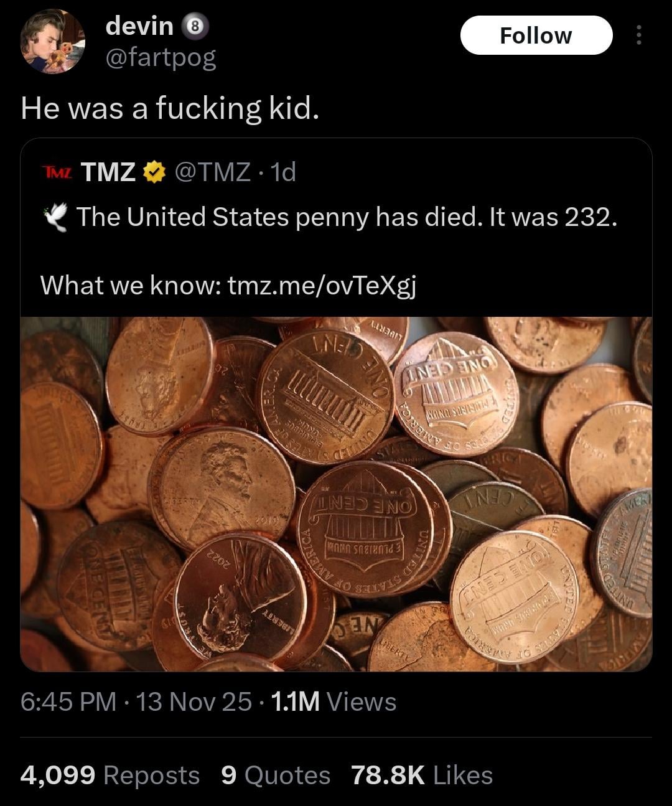Click the TMZ logo avatar

(x=56, y=171)
